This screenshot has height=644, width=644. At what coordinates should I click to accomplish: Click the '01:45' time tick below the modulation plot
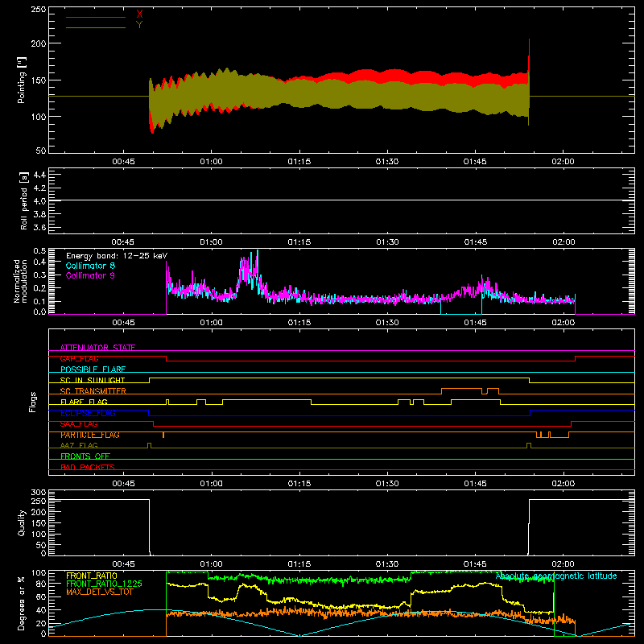pyautogui.click(x=475, y=323)
